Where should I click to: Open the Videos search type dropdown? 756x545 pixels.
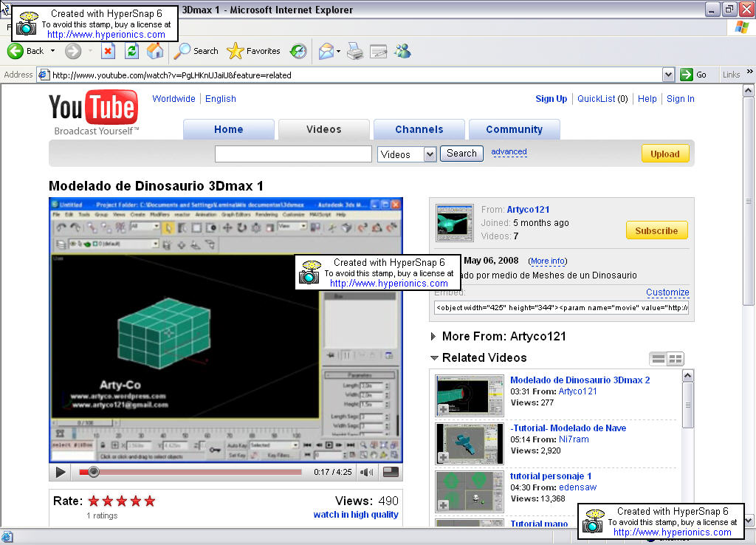407,154
